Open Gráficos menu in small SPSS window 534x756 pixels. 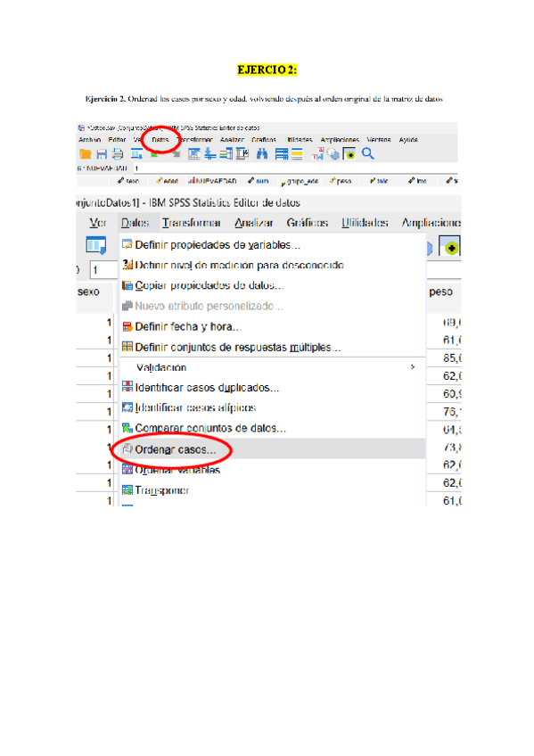tap(264, 140)
